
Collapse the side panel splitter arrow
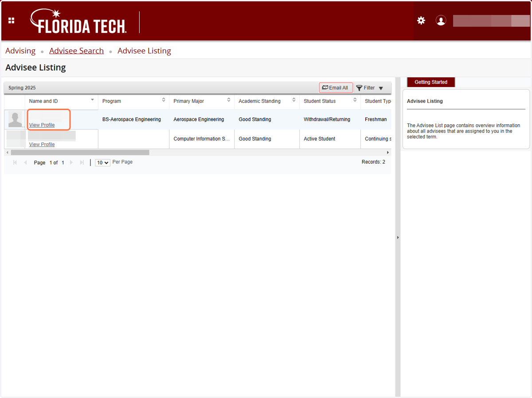click(x=398, y=237)
